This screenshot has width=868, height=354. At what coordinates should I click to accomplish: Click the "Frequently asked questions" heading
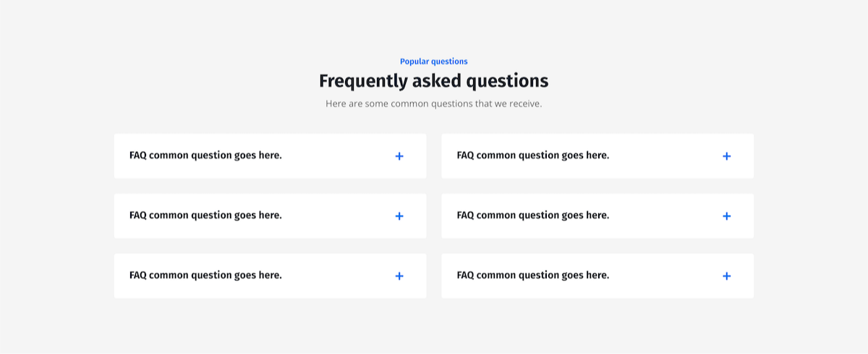[x=434, y=81]
